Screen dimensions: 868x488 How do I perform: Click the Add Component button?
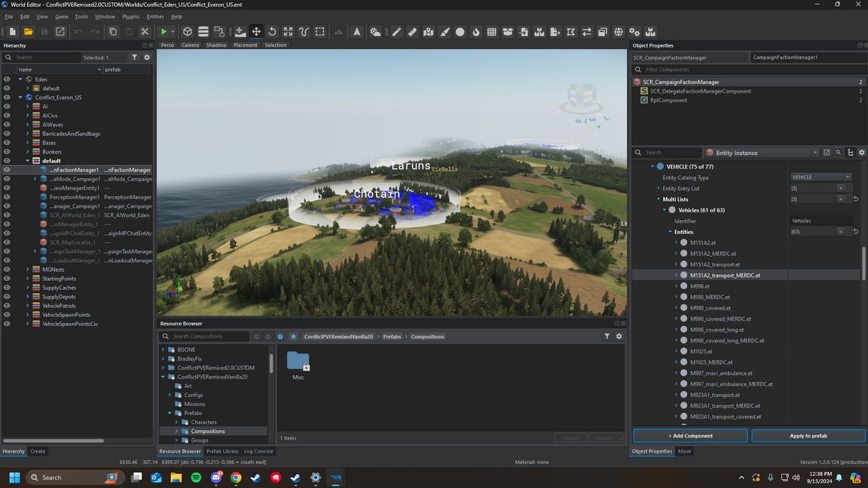point(690,435)
